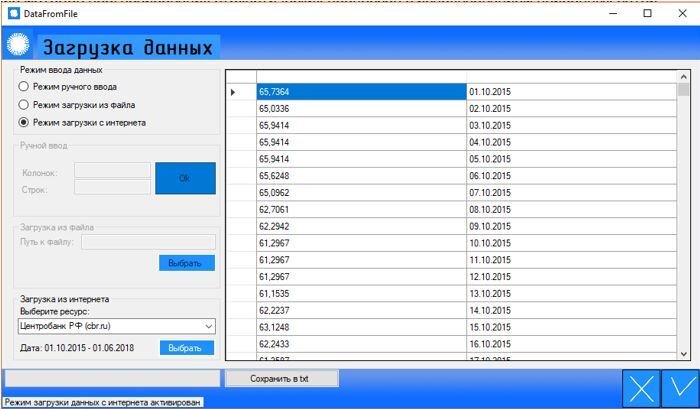Click the blue checkmark confirm icon button

(x=680, y=387)
